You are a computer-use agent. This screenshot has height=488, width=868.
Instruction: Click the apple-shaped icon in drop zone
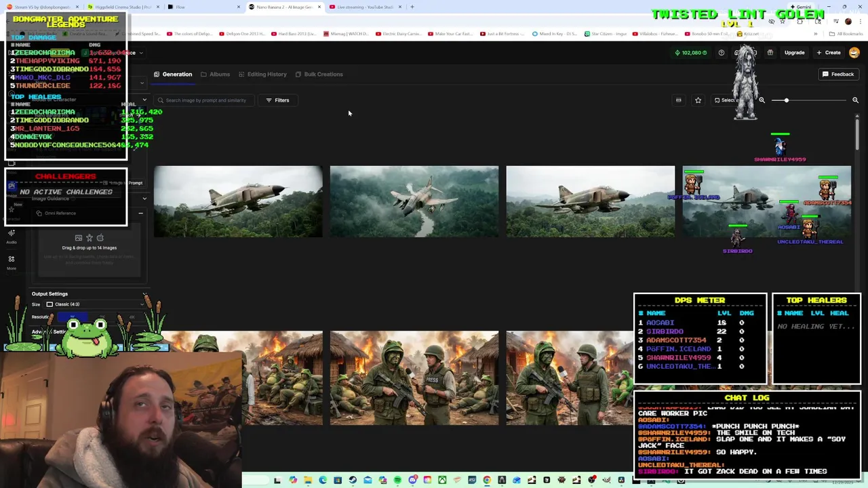(100, 238)
